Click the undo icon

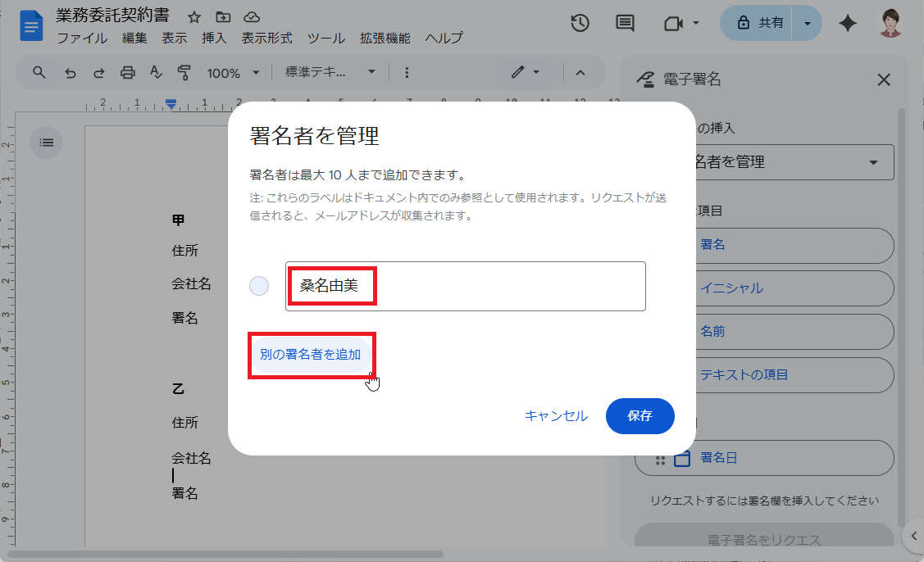coord(71,73)
